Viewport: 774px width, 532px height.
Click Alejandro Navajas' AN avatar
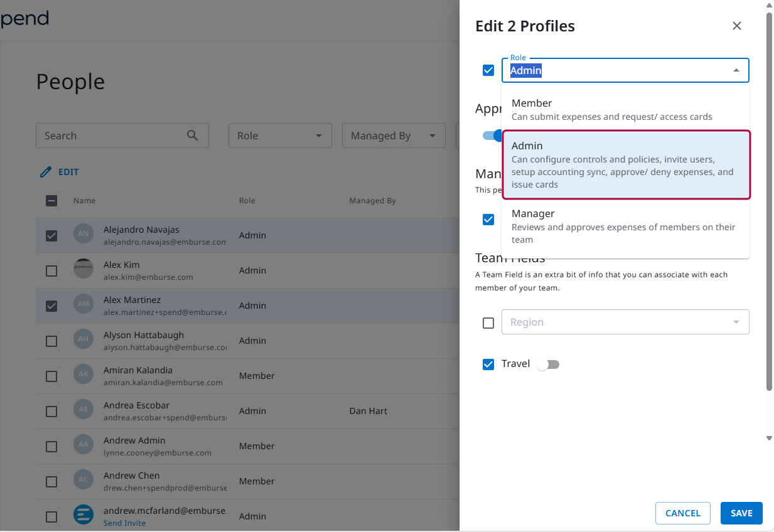coord(84,233)
